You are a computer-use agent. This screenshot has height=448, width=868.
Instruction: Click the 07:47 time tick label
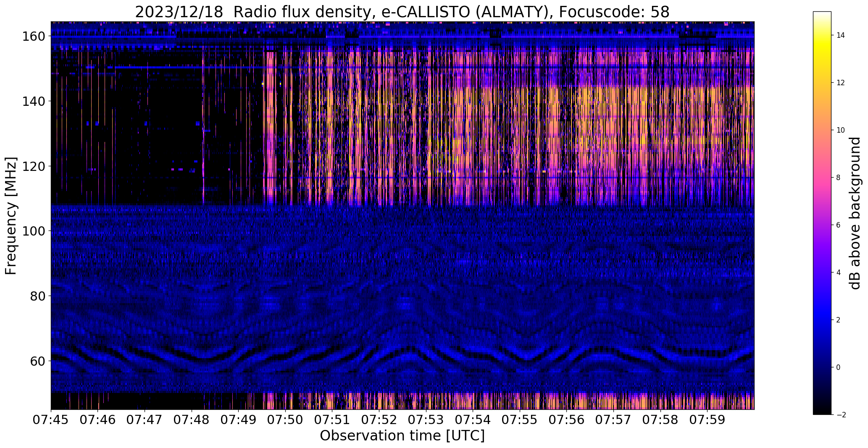tap(145, 419)
